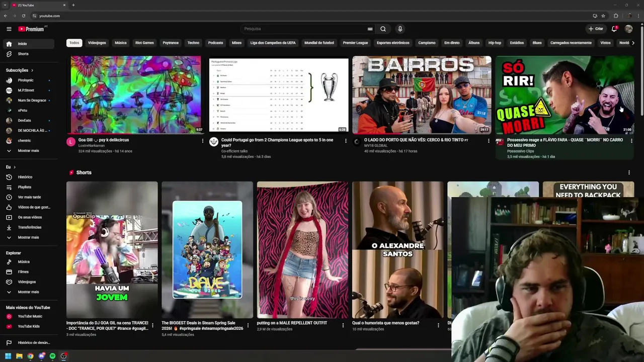Show more items under Transferências
644x362 pixels.
(x=28, y=237)
